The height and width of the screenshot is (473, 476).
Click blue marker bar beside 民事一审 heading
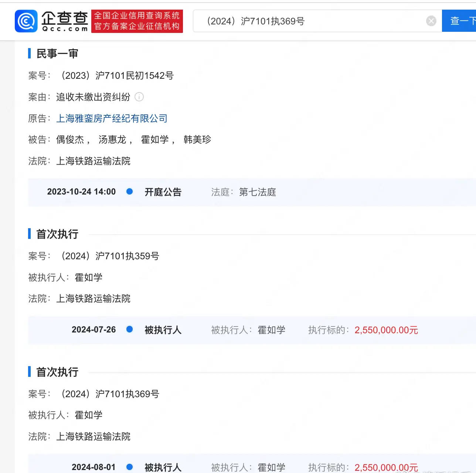click(30, 53)
